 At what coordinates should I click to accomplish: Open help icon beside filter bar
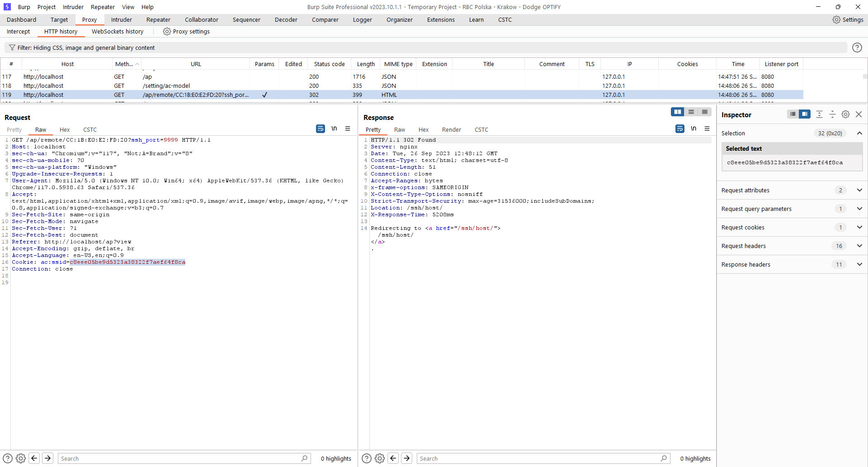click(x=857, y=48)
